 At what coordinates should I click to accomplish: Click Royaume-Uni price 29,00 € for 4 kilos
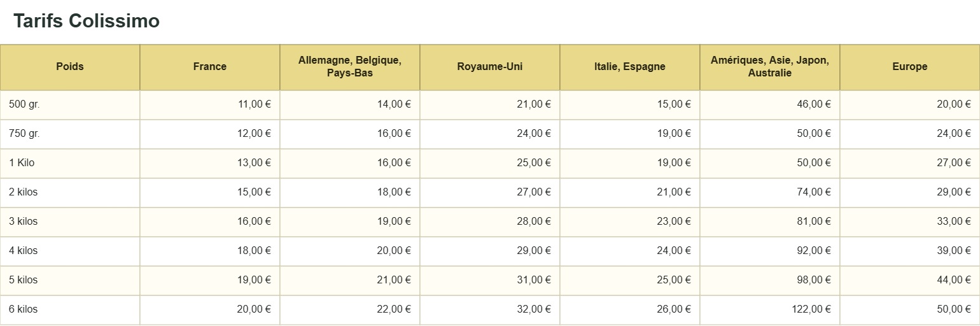tap(490, 251)
